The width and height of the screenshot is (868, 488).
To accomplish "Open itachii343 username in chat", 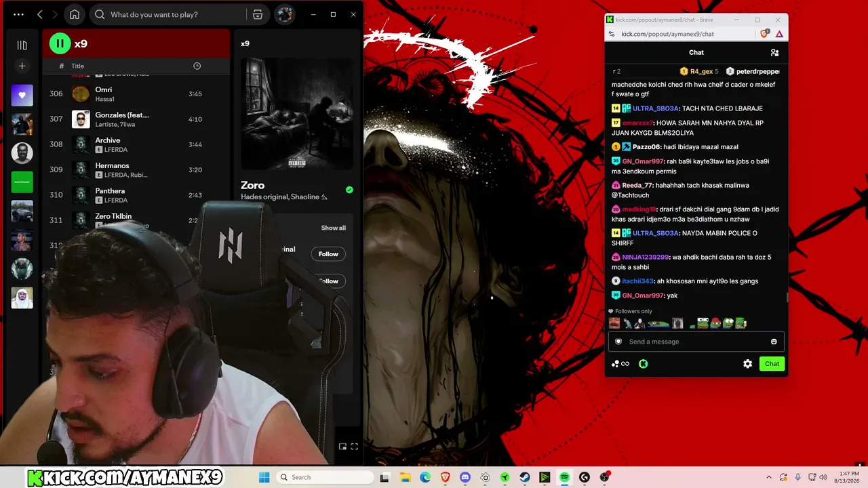I will 637,281.
